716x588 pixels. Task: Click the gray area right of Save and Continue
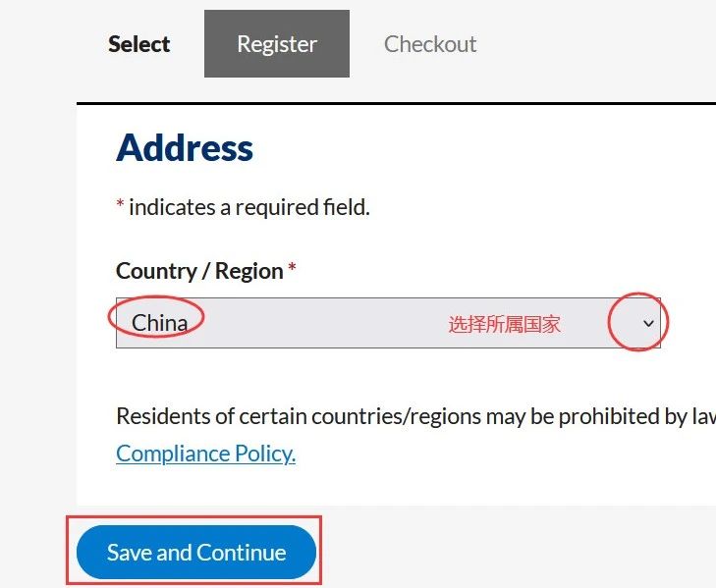[x=521, y=550]
